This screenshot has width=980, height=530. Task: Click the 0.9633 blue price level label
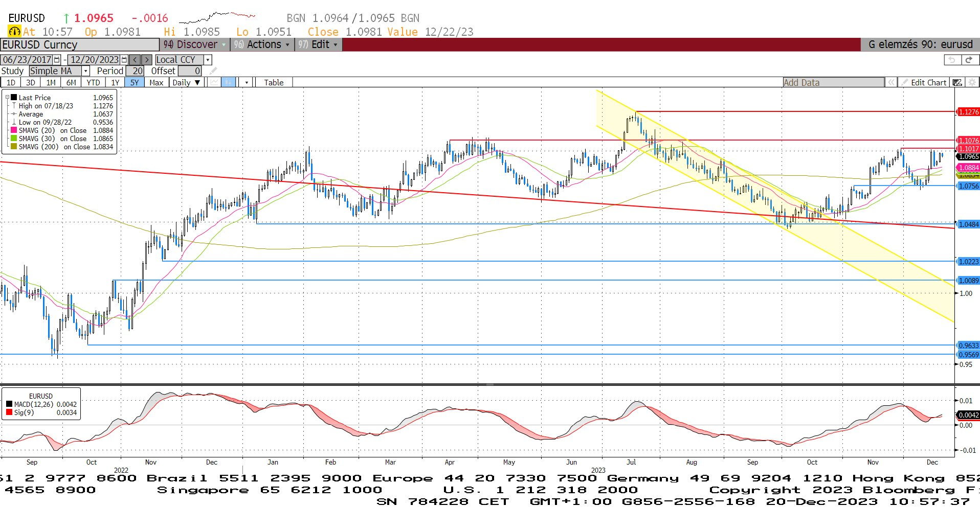tap(968, 345)
